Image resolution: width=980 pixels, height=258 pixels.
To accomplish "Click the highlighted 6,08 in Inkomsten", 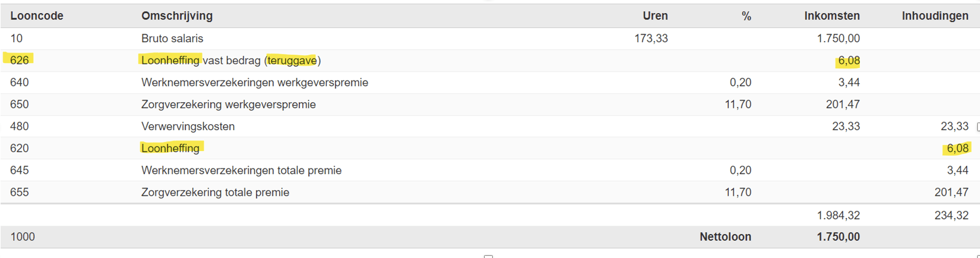I will [849, 61].
